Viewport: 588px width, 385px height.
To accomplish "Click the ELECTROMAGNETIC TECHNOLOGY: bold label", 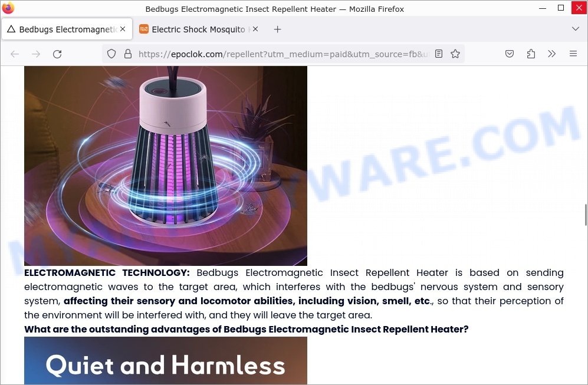I will [107, 273].
